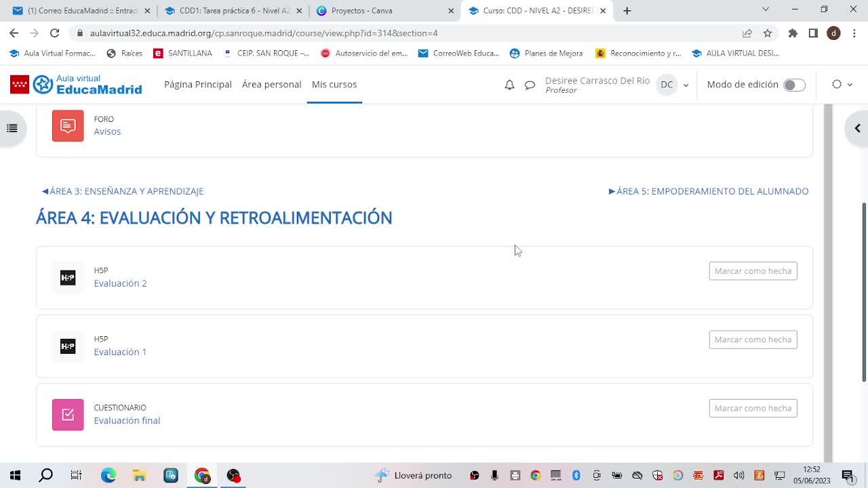Launch Microsoft Edge from the taskbar
Image resolution: width=868 pixels, height=488 pixels.
click(x=108, y=475)
